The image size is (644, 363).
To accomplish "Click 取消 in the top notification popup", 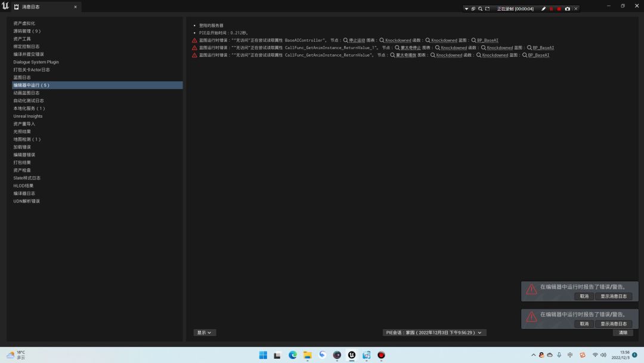I will coord(584,296).
